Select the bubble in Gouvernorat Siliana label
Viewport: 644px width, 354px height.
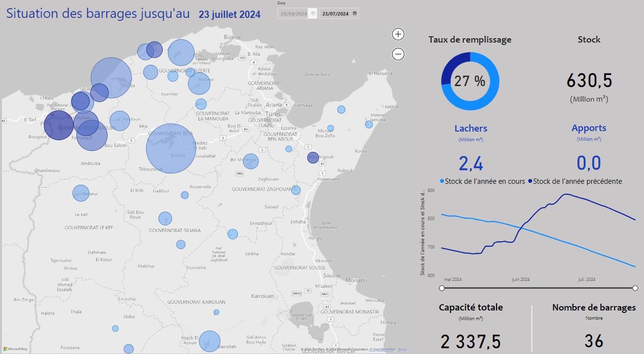click(x=165, y=219)
